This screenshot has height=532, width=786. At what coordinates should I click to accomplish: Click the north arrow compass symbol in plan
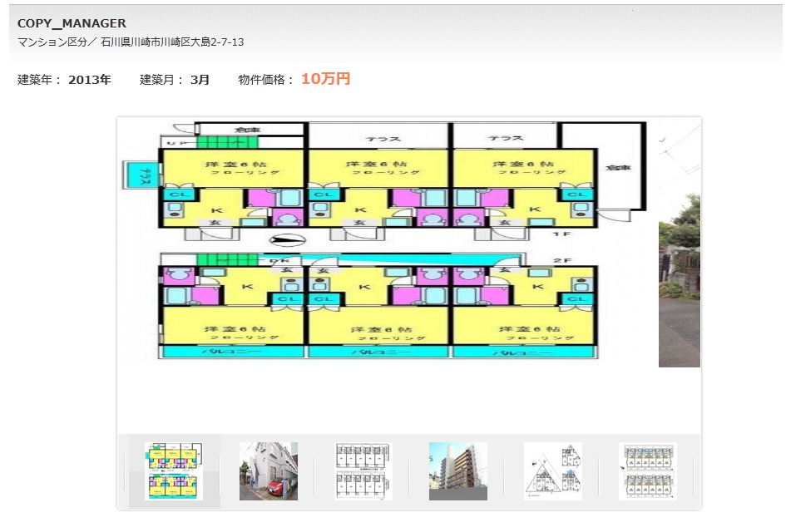point(283,242)
